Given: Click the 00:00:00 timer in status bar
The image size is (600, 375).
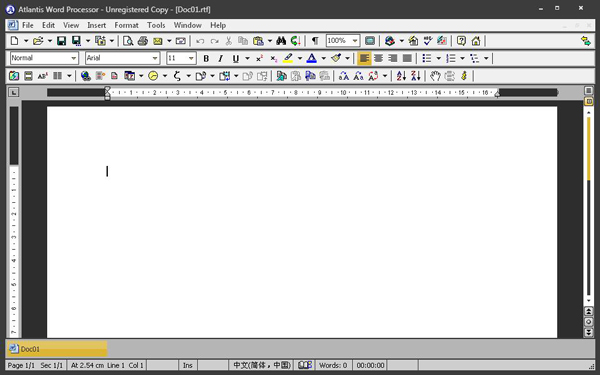Looking at the screenshot, I should (370, 365).
